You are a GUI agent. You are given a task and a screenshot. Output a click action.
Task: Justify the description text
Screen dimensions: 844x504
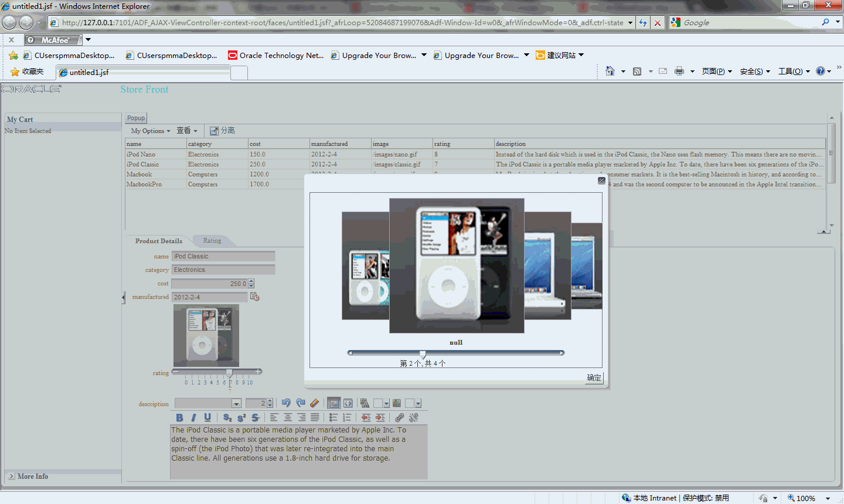pyautogui.click(x=315, y=418)
